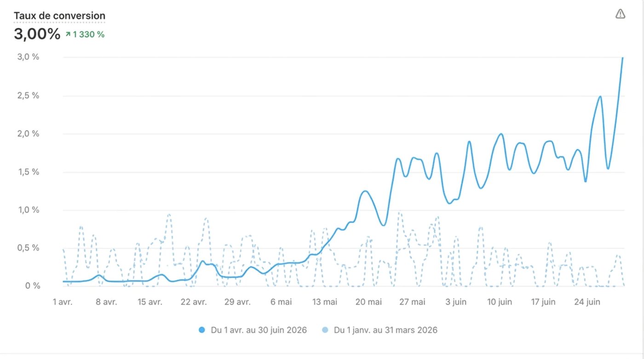Toggle the Du 1 janv. au 31 mars 2026 series
Screen dimensions: 644x359
pyautogui.click(x=379, y=330)
